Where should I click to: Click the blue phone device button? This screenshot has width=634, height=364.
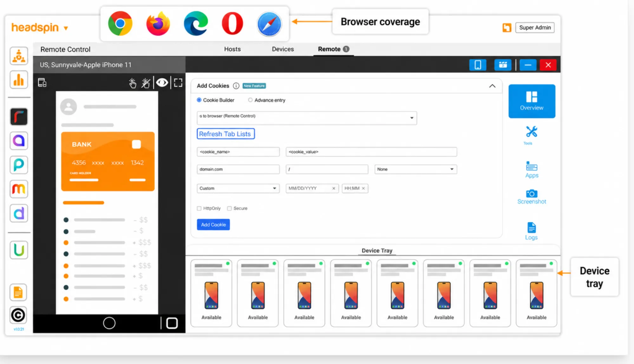point(478,65)
